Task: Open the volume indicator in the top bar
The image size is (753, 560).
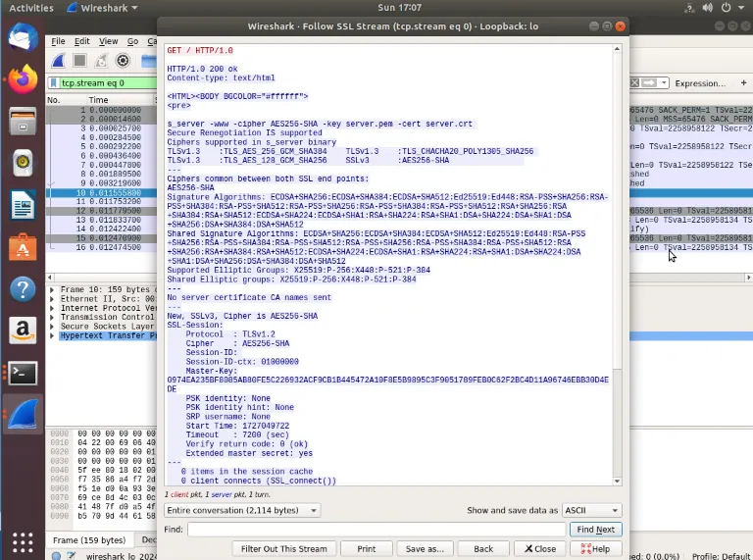Action: (x=707, y=8)
